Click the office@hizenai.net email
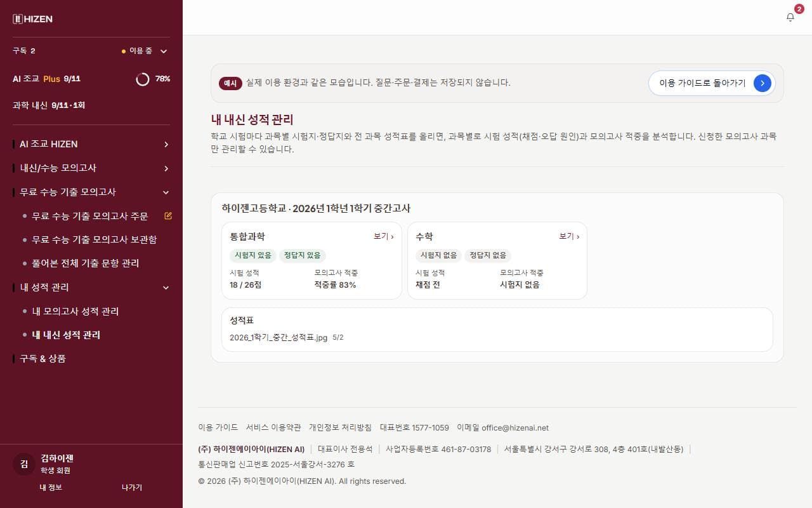This screenshot has width=812, height=508. pos(515,428)
